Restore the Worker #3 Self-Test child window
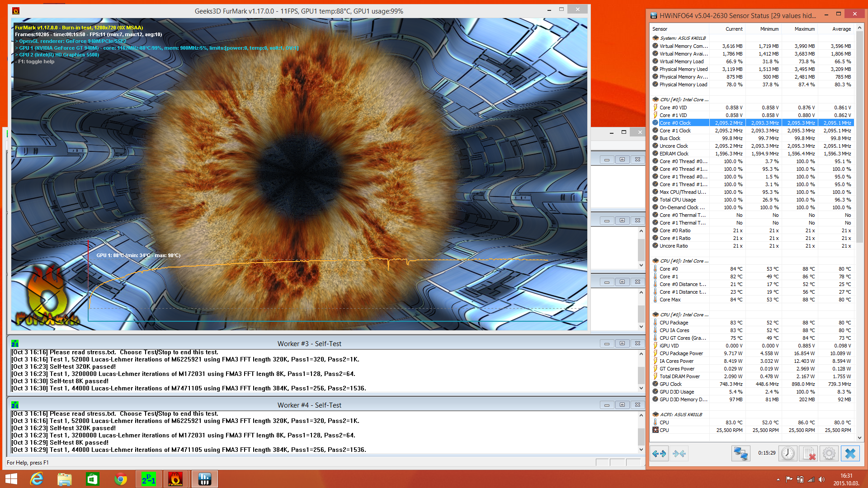 (x=622, y=343)
